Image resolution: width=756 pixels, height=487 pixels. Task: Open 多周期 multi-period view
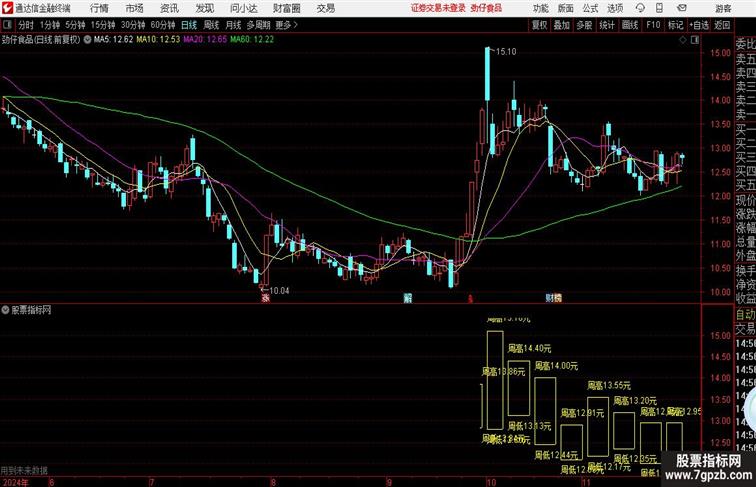click(x=258, y=25)
